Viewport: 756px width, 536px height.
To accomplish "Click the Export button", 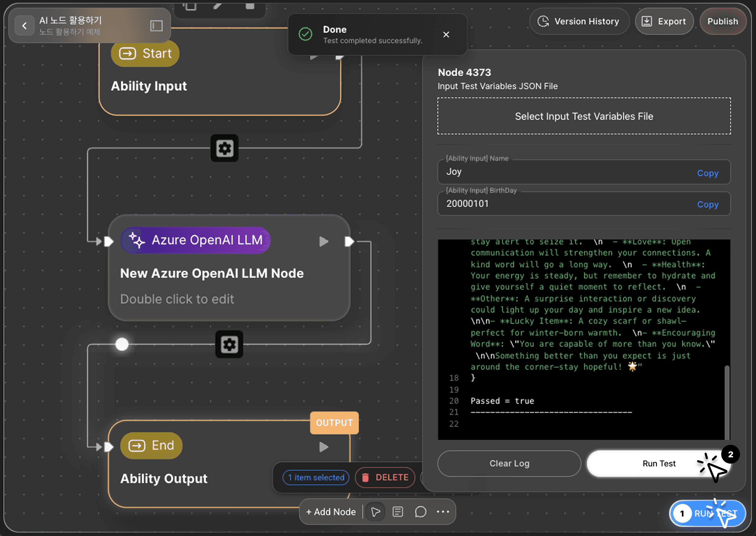I will pyautogui.click(x=664, y=22).
